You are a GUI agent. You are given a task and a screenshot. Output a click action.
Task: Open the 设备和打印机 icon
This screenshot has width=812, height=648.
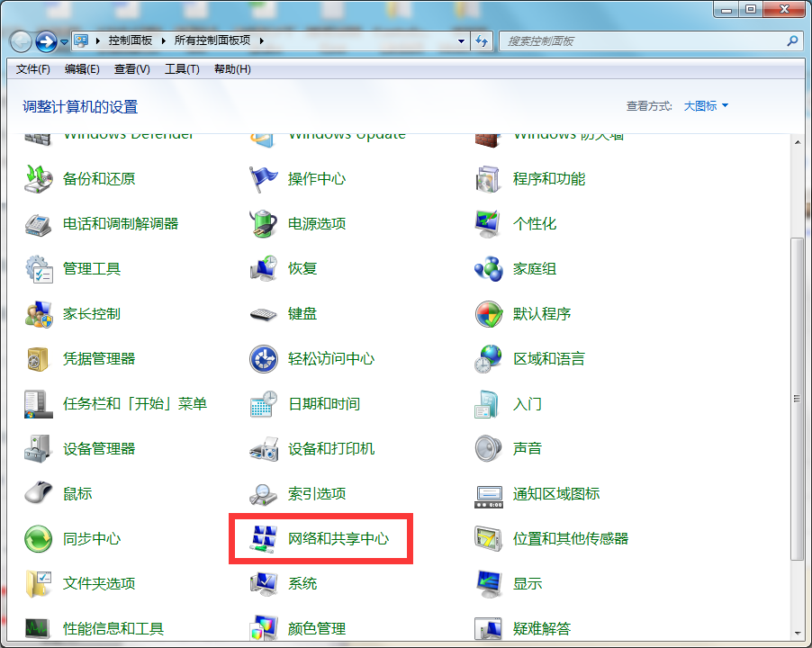(264, 449)
